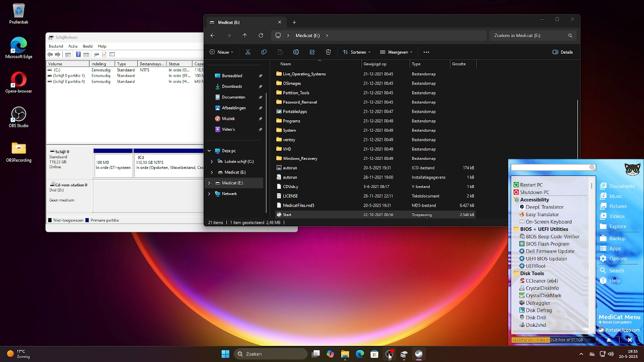Select the Prullenbak desktop icon
This screenshot has width=644, height=362.
coord(19,14)
